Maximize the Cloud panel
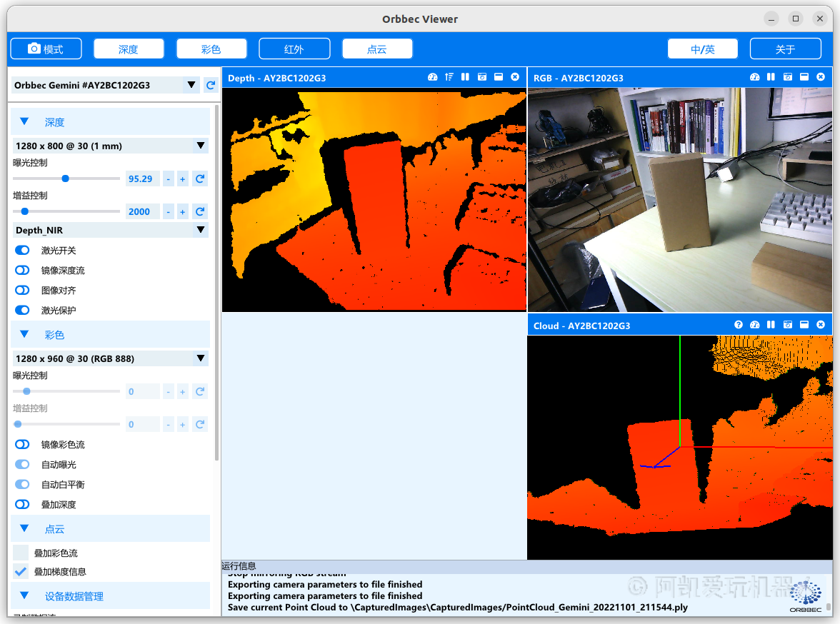Viewport: 840px width, 624px height. (x=804, y=325)
